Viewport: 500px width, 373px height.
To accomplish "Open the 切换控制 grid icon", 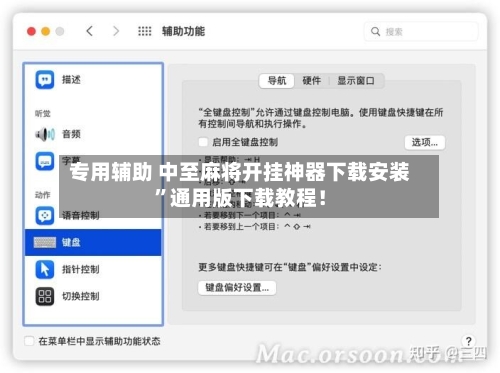I will 45,296.
